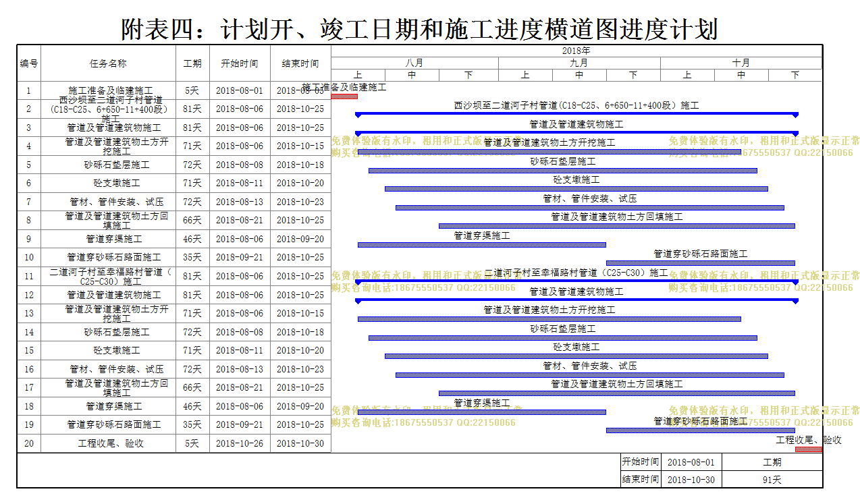860x504 pixels.
Task: Click row 10's 管道穿砂砾石路面施工 Gantt bar
Action: (x=701, y=263)
